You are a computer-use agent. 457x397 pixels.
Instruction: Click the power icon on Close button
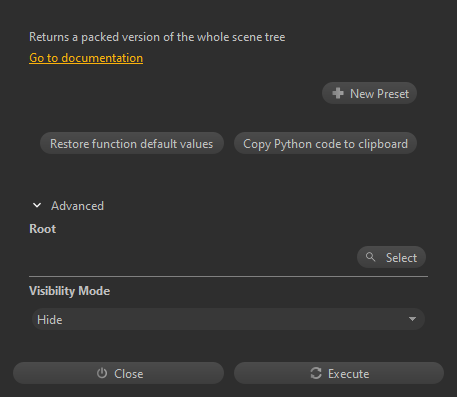pyautogui.click(x=102, y=373)
